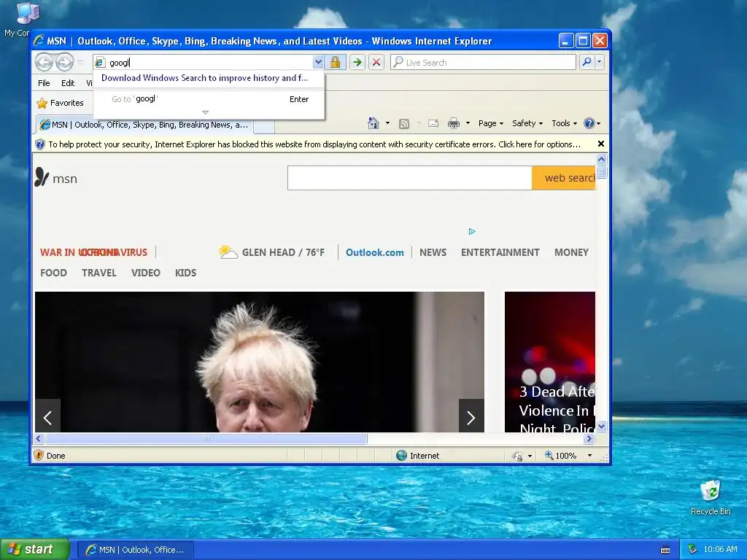Open the Print options dropdown arrow

468,123
